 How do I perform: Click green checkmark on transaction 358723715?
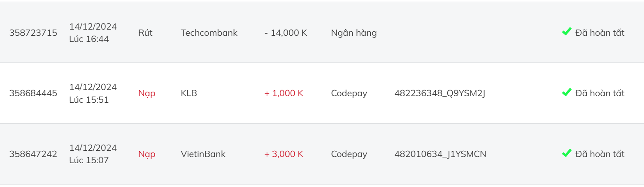(x=567, y=32)
